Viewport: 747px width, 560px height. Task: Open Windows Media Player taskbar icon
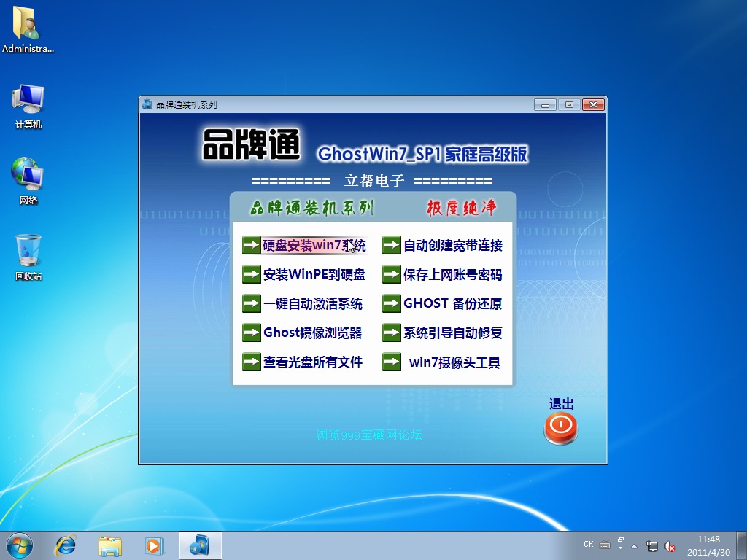pos(155,545)
